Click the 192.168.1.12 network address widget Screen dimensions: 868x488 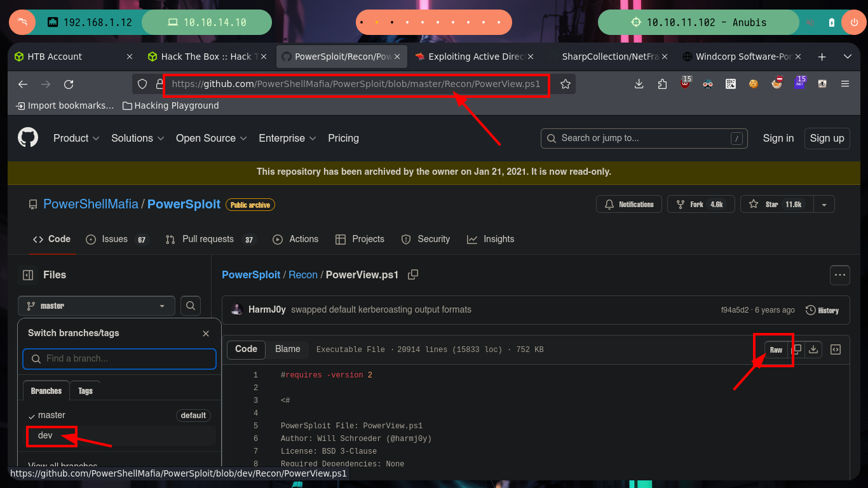point(90,22)
